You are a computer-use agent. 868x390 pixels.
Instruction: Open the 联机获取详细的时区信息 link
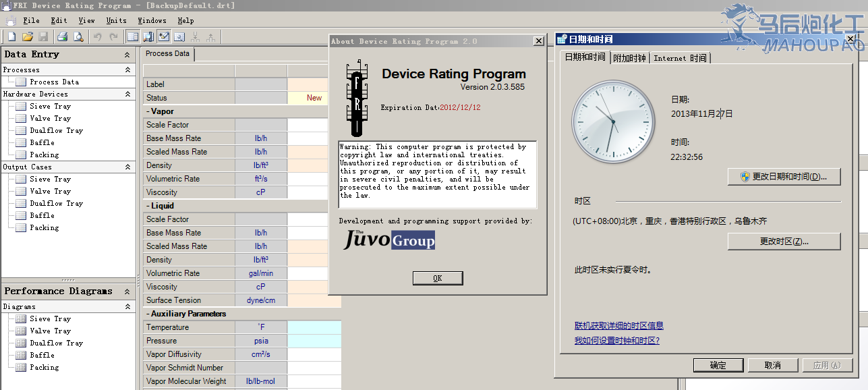pos(619,326)
